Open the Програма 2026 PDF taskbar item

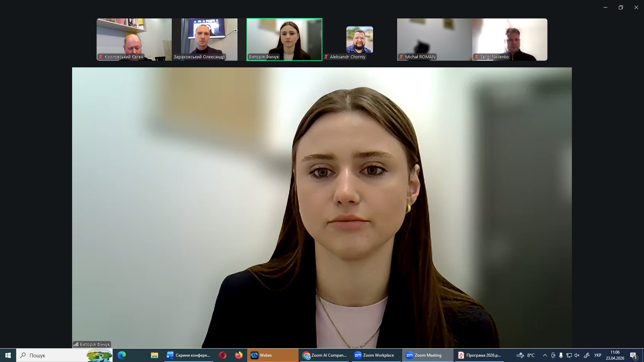pos(480,355)
